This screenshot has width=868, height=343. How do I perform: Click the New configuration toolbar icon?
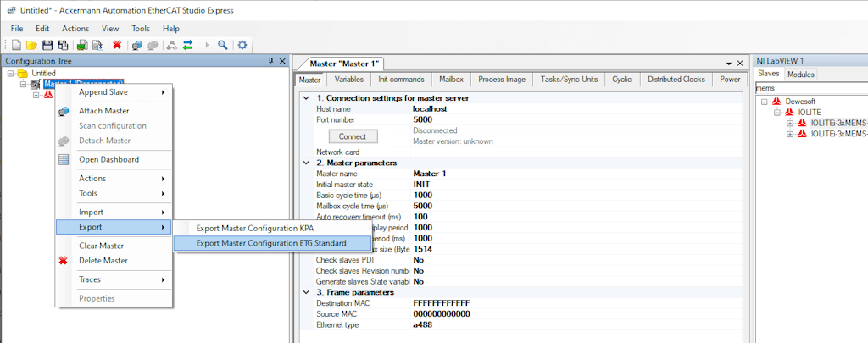coord(17,46)
